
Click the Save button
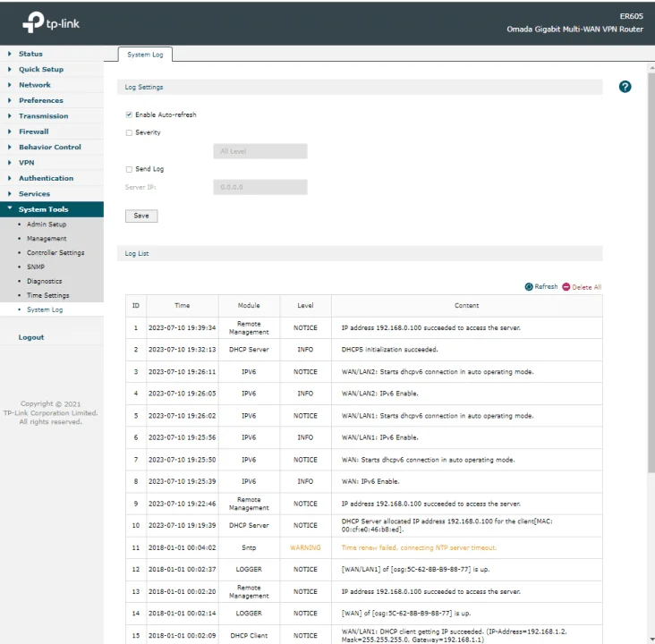pyautogui.click(x=141, y=216)
